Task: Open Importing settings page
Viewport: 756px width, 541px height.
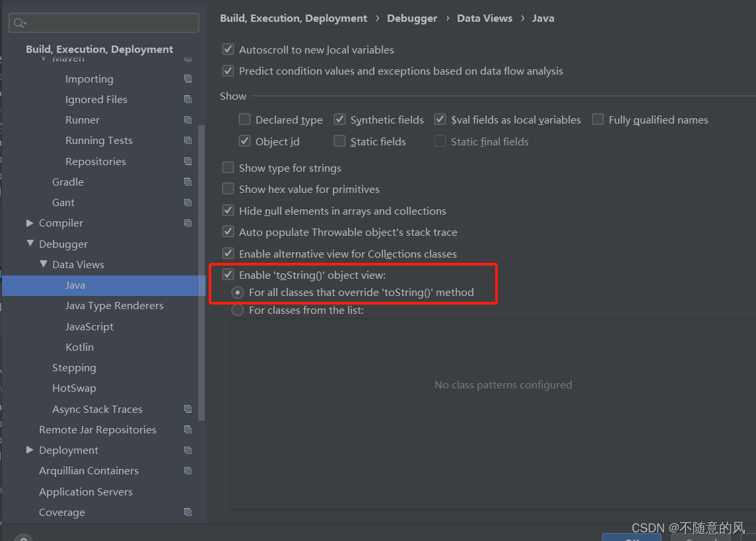Action: coord(89,79)
